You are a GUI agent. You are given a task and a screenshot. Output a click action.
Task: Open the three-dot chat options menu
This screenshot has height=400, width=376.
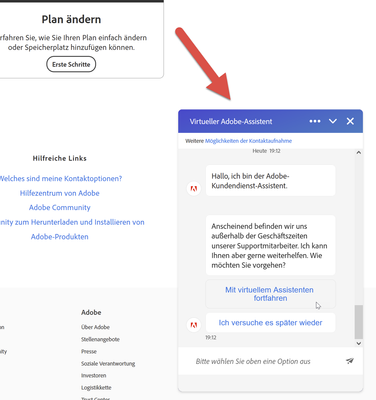click(315, 121)
